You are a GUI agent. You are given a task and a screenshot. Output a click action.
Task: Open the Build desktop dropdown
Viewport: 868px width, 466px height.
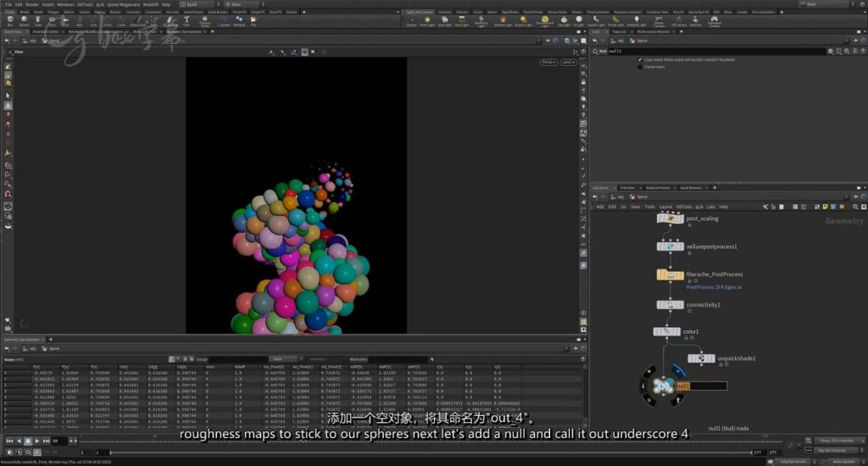(x=200, y=4)
